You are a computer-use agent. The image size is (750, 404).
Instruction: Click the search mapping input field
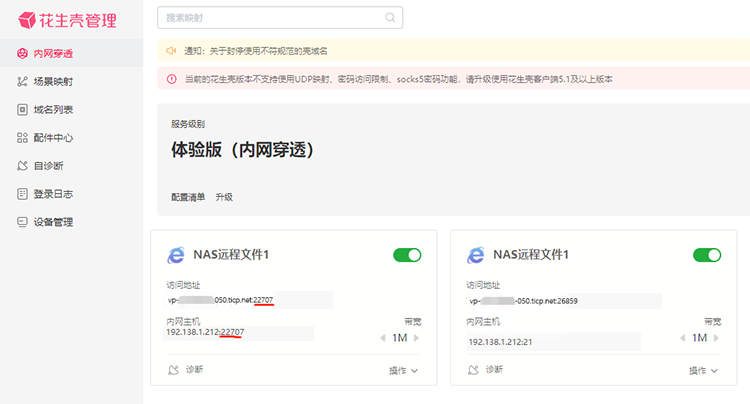point(280,18)
